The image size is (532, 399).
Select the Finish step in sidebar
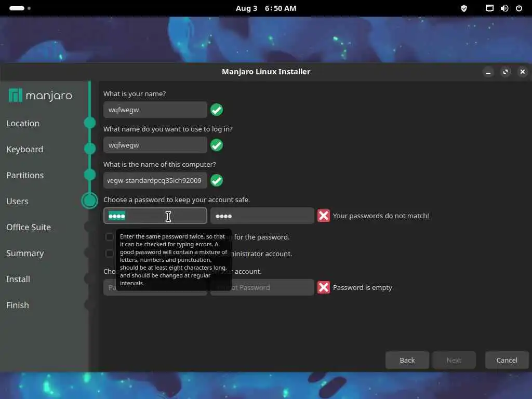point(18,305)
